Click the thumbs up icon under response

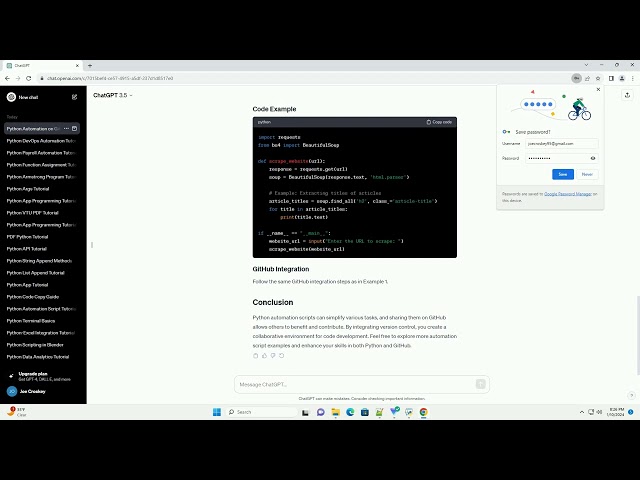click(264, 356)
